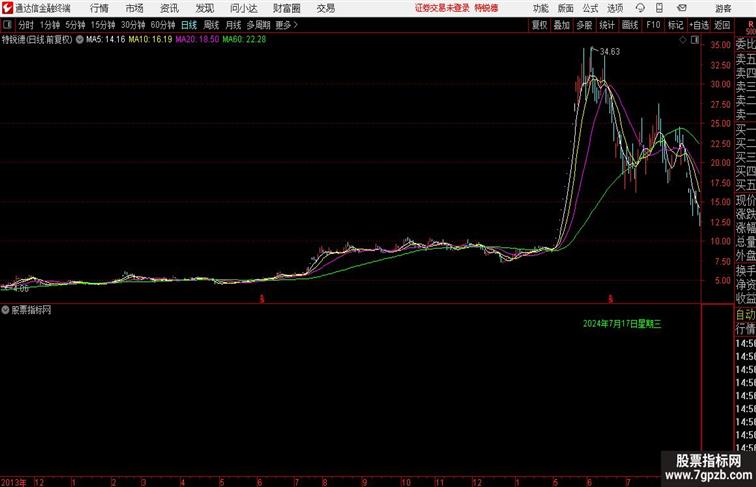Click the 游客 guest account label
Screen dimensions: 756x487
pos(723,8)
